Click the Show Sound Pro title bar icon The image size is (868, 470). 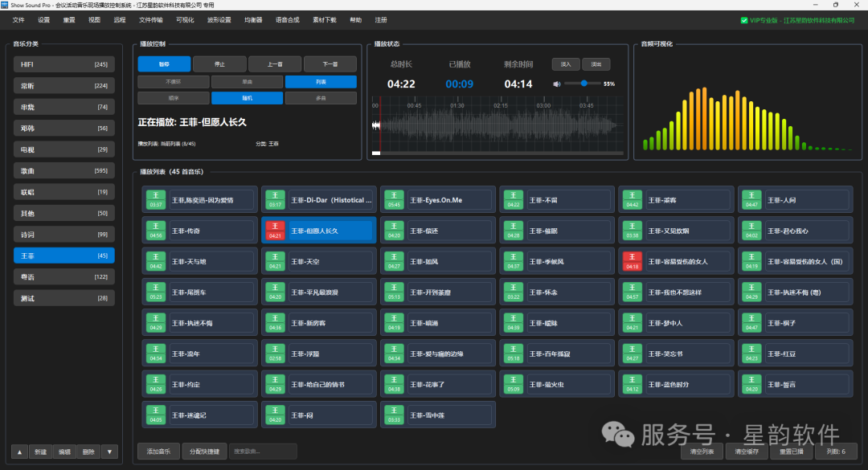pos(5,5)
